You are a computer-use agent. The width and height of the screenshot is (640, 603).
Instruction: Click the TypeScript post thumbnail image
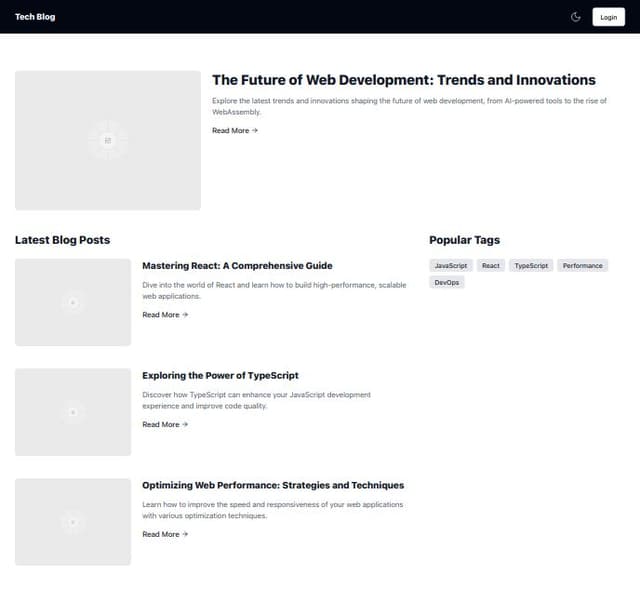tap(72, 412)
